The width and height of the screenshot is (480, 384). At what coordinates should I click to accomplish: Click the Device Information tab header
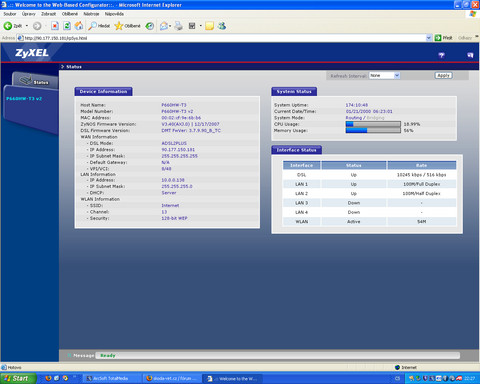click(x=103, y=91)
